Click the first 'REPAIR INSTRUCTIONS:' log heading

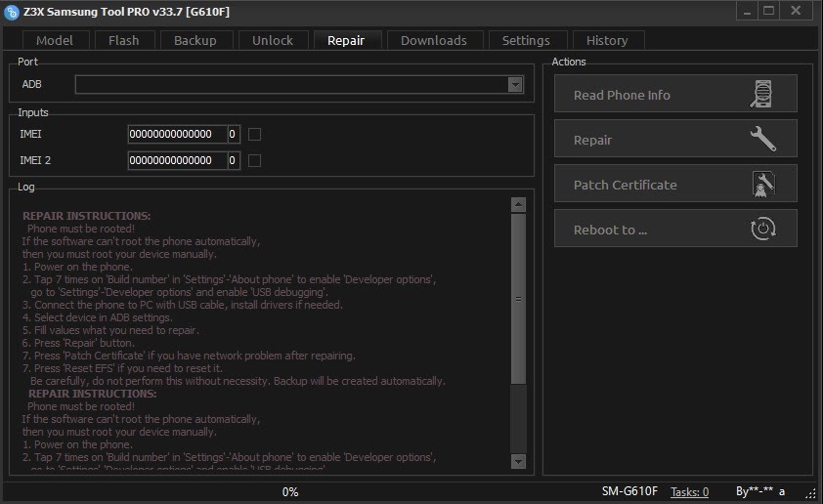click(x=87, y=216)
